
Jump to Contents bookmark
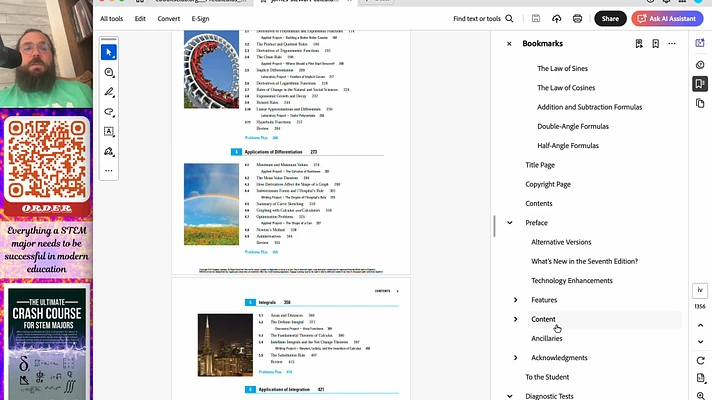(x=539, y=203)
